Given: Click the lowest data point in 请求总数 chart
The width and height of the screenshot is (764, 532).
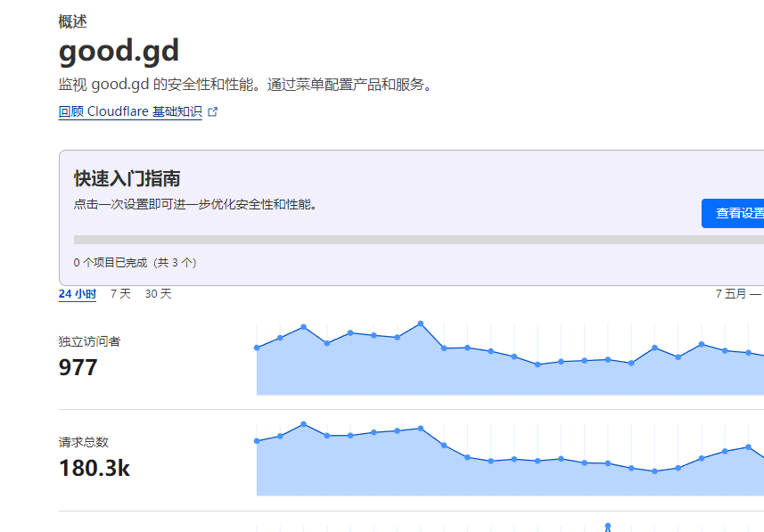Looking at the screenshot, I should 655,471.
